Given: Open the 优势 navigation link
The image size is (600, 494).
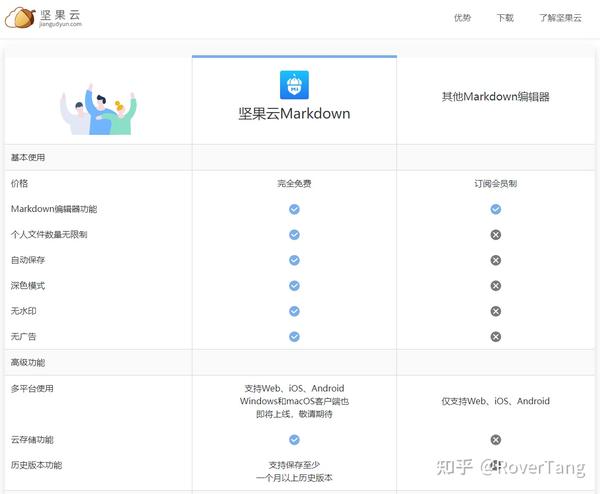Looking at the screenshot, I should tap(462, 18).
